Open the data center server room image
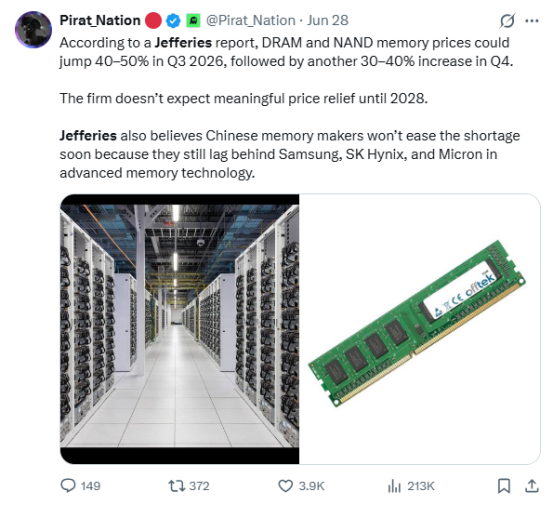This screenshot has height=505, width=554. 179,329
